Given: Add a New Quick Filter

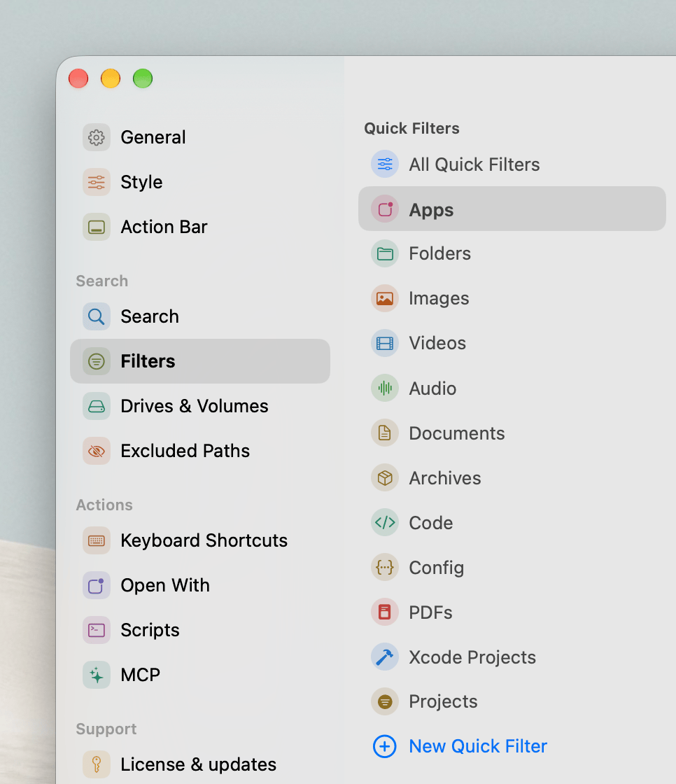Looking at the screenshot, I should click(x=460, y=746).
